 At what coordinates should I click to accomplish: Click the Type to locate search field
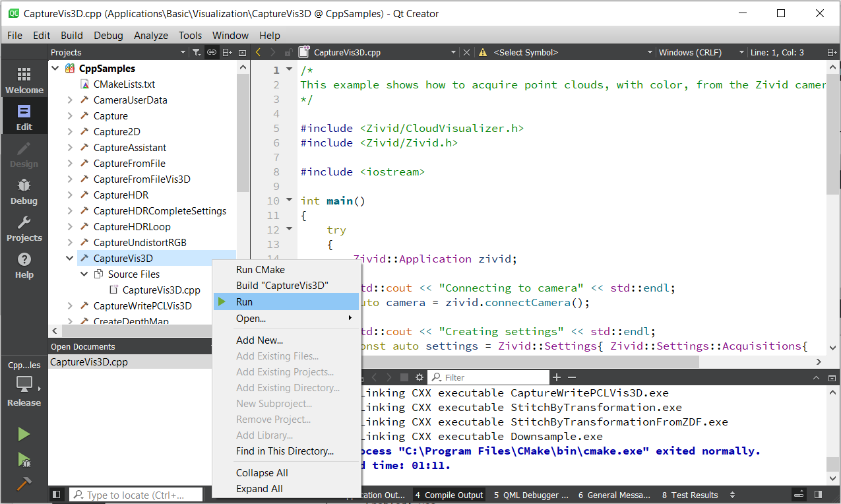pyautogui.click(x=137, y=495)
